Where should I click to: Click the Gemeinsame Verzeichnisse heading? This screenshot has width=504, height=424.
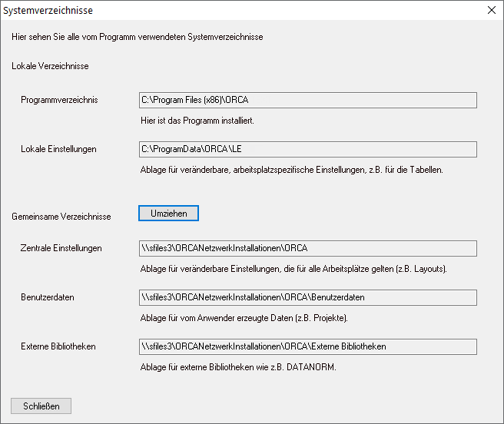pos(61,217)
